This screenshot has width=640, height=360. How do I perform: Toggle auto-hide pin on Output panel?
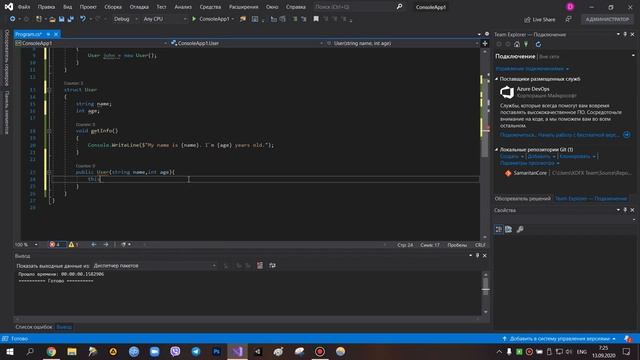point(477,256)
